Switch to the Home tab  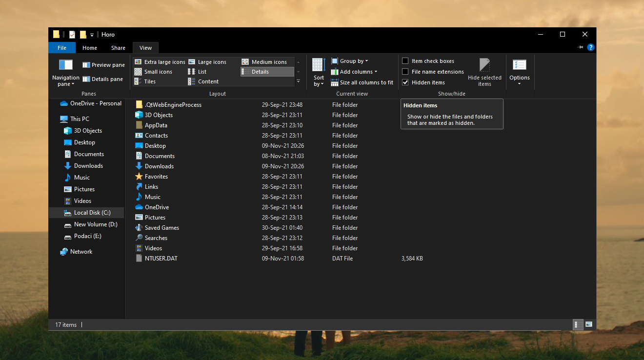point(89,47)
